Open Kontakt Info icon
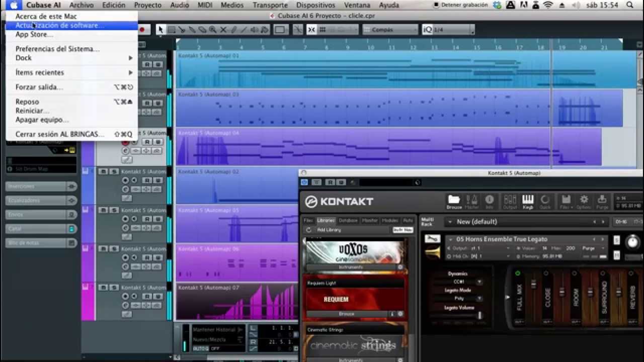The width and height of the screenshot is (644, 362). click(490, 202)
